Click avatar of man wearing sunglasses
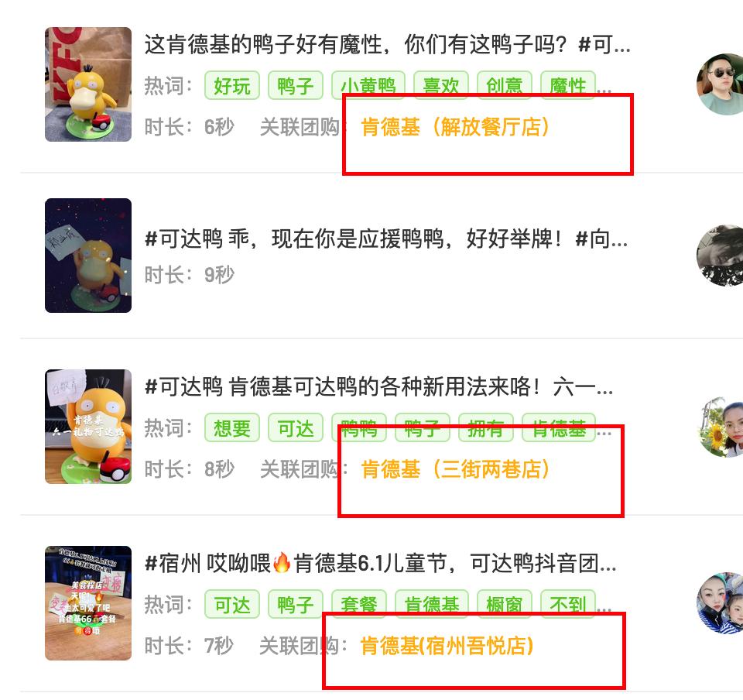 720,84
